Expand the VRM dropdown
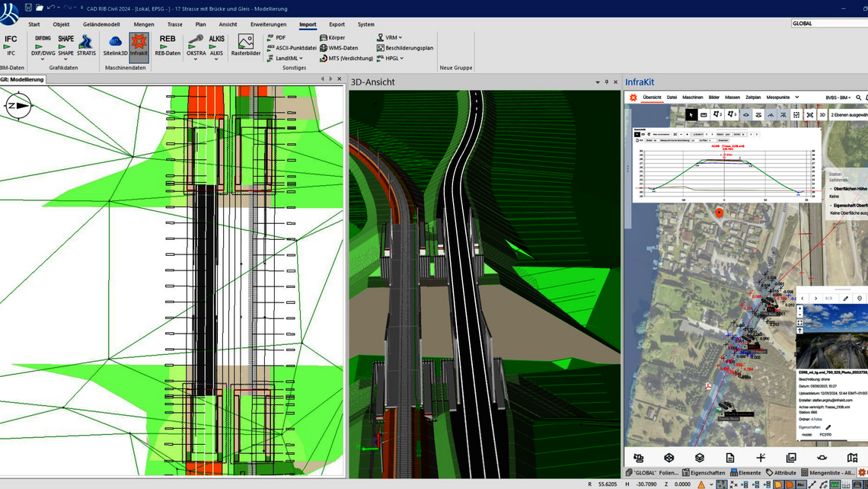This screenshot has width=868, height=489. pyautogui.click(x=400, y=37)
